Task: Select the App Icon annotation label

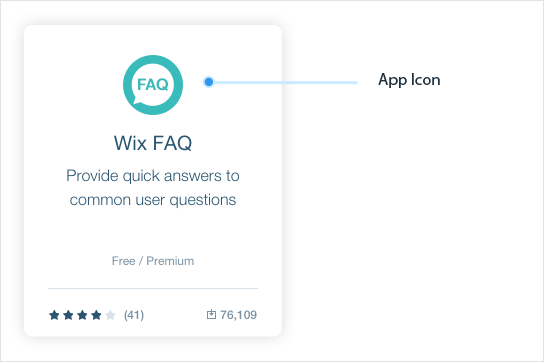Action: click(409, 80)
